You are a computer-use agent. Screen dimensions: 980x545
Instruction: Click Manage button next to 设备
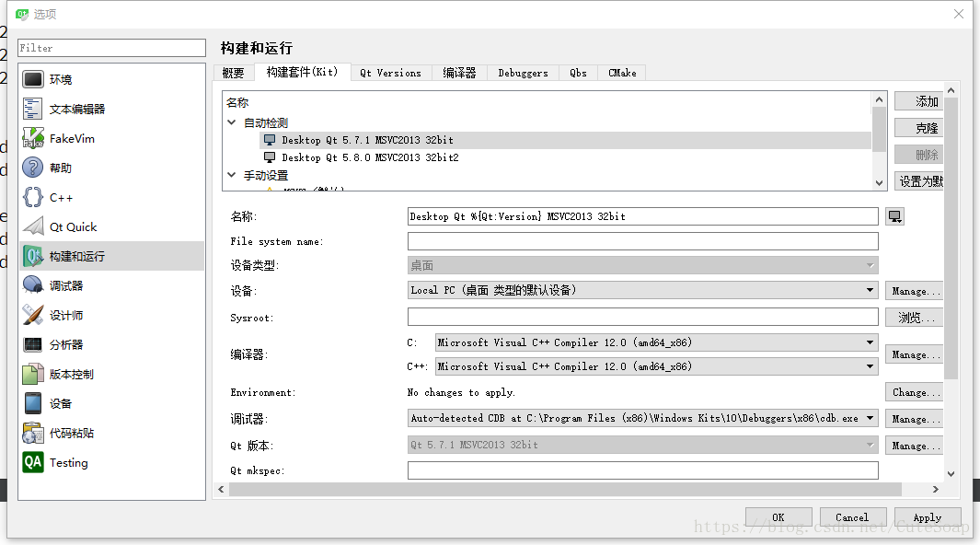(x=914, y=291)
